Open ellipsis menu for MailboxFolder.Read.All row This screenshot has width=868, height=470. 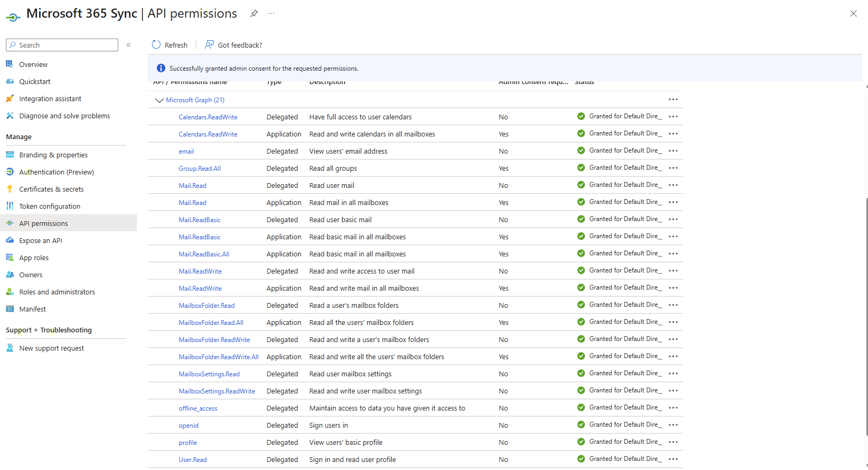pos(673,322)
